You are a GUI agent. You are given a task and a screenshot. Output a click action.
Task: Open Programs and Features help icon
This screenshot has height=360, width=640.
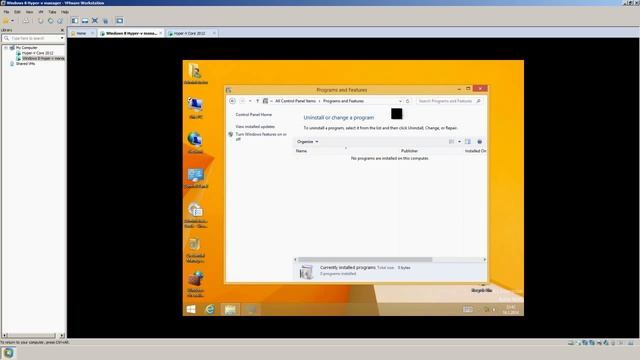pos(480,142)
